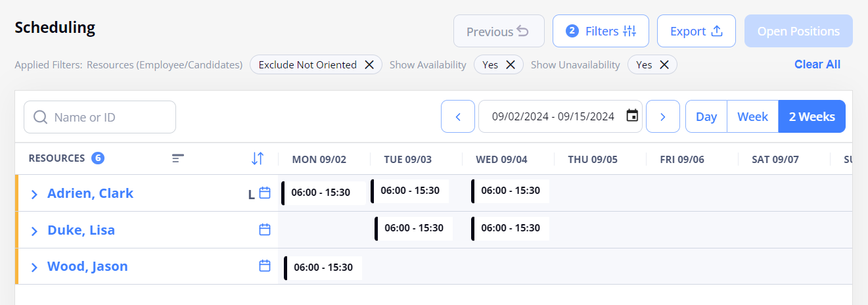Switch to Week view
868x305 pixels.
point(753,116)
